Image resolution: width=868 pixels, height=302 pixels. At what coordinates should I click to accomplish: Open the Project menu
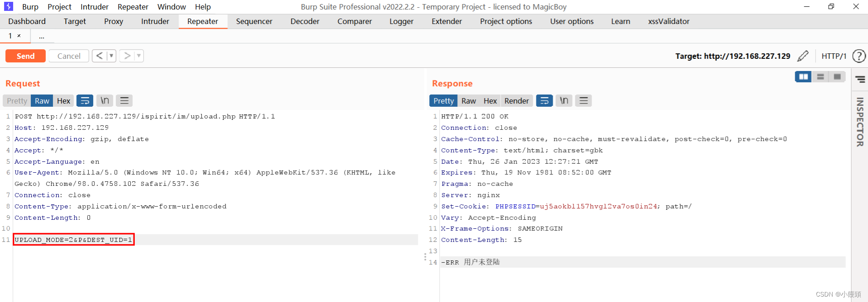click(x=60, y=7)
